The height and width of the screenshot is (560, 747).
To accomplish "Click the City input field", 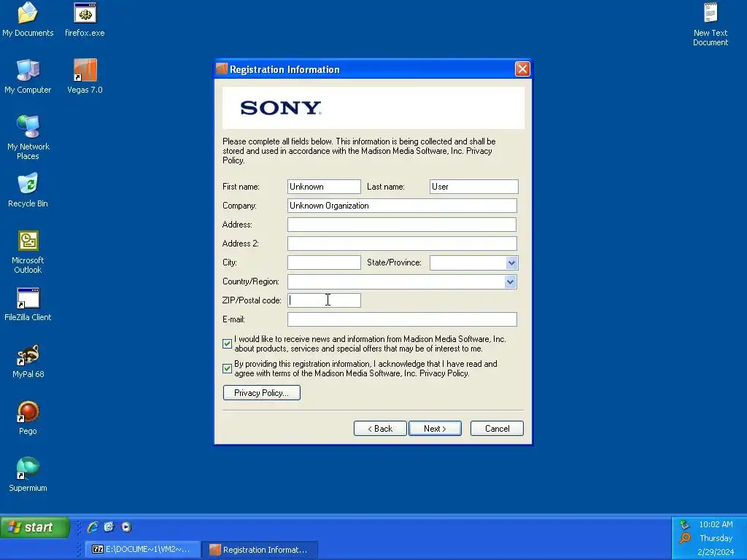I will (x=324, y=262).
